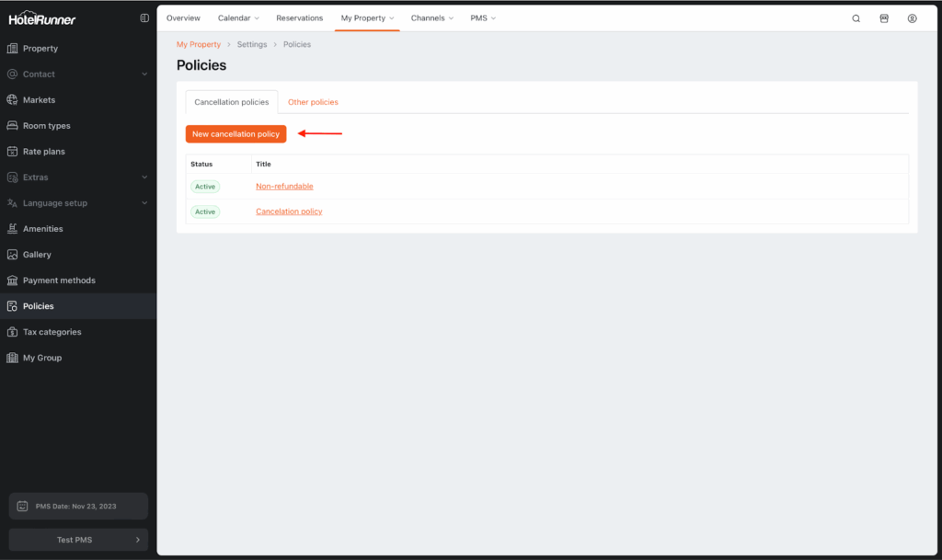Switch to the Other policies tab
Image resolution: width=942 pixels, height=560 pixels.
click(x=313, y=102)
